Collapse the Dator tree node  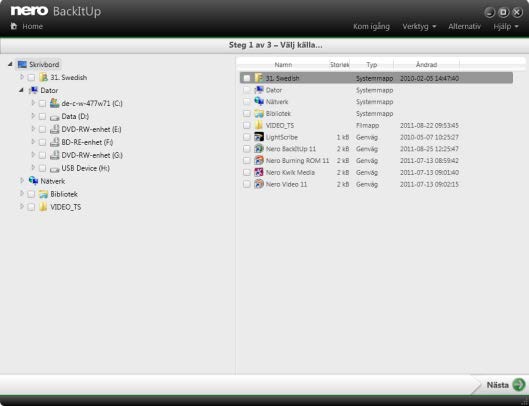(x=21, y=90)
